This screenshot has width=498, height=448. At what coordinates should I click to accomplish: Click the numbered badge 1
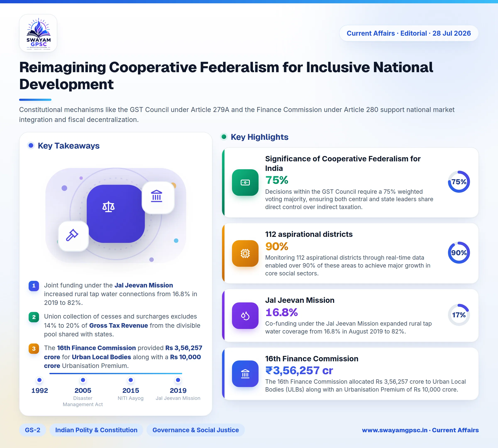(x=34, y=286)
